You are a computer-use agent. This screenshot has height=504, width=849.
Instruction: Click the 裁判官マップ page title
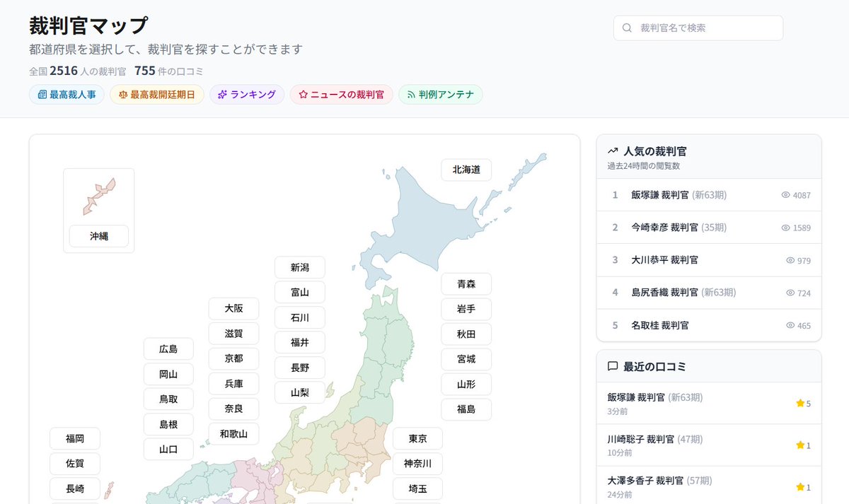coord(88,25)
